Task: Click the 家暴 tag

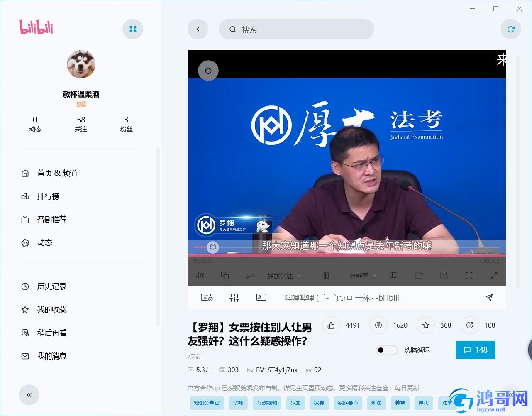Action: 319,403
